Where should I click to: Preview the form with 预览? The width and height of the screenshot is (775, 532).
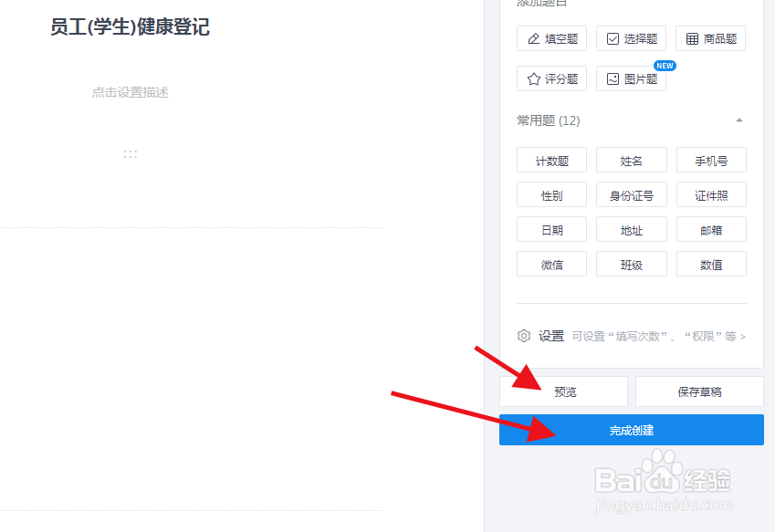click(563, 391)
